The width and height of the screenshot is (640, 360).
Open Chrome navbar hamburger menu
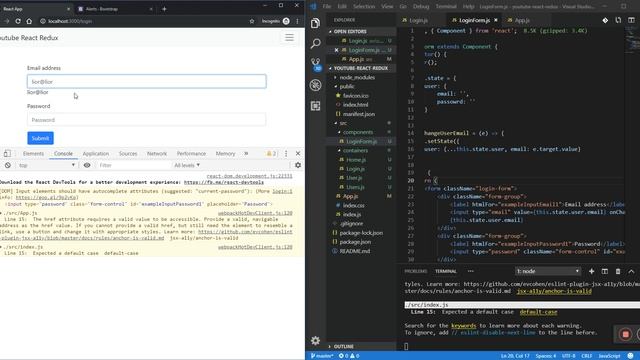click(289, 38)
